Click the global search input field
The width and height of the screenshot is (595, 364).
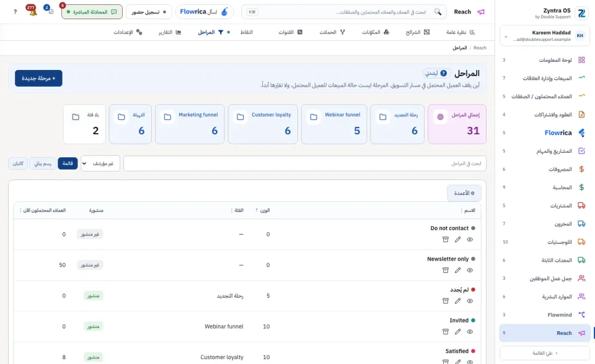[x=343, y=12]
